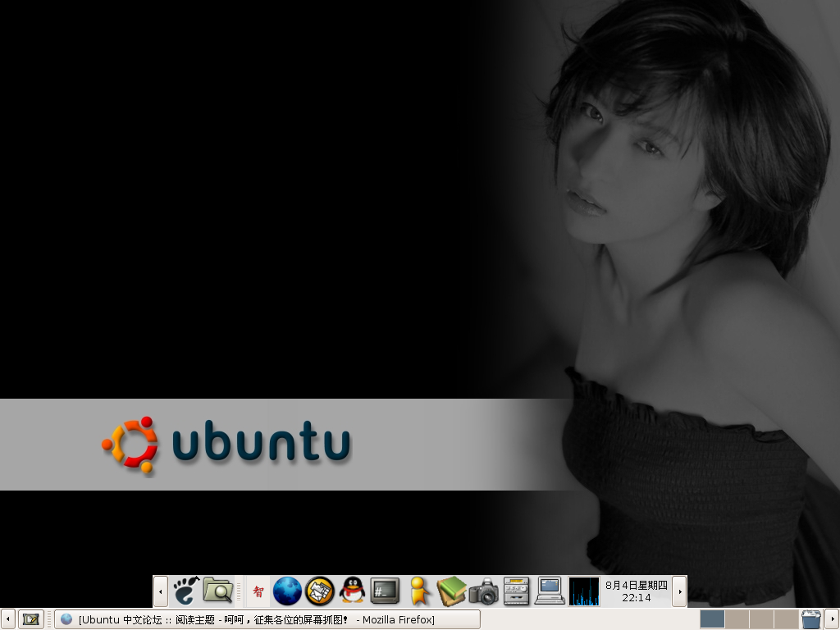The width and height of the screenshot is (840, 630).
Task: Activate the Mozilla Firefox window in taskbar
Action: coord(267,619)
